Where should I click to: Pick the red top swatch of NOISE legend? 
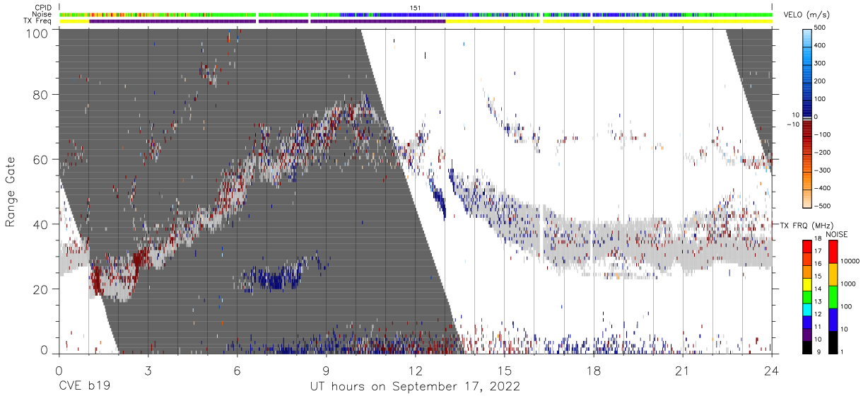point(833,251)
